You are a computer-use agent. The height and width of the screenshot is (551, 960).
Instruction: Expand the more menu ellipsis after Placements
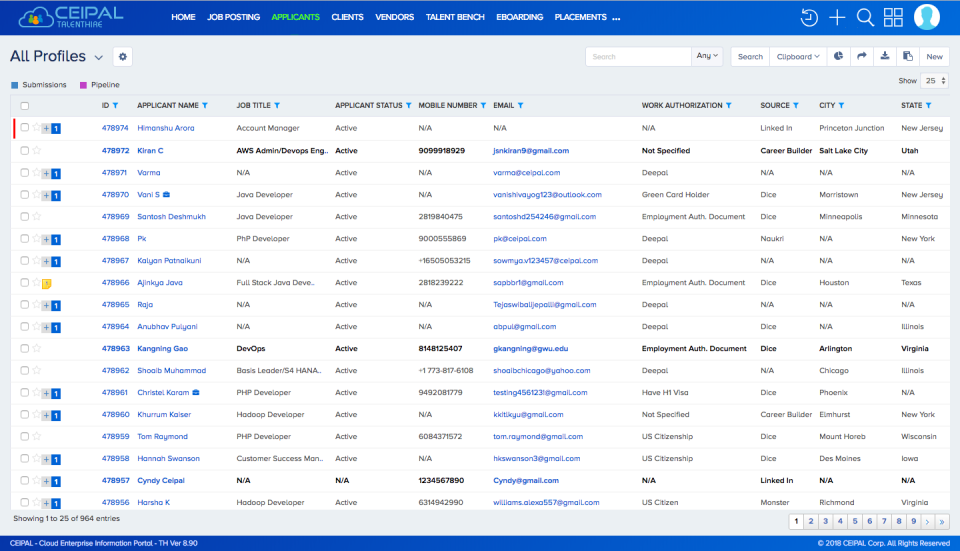616,18
